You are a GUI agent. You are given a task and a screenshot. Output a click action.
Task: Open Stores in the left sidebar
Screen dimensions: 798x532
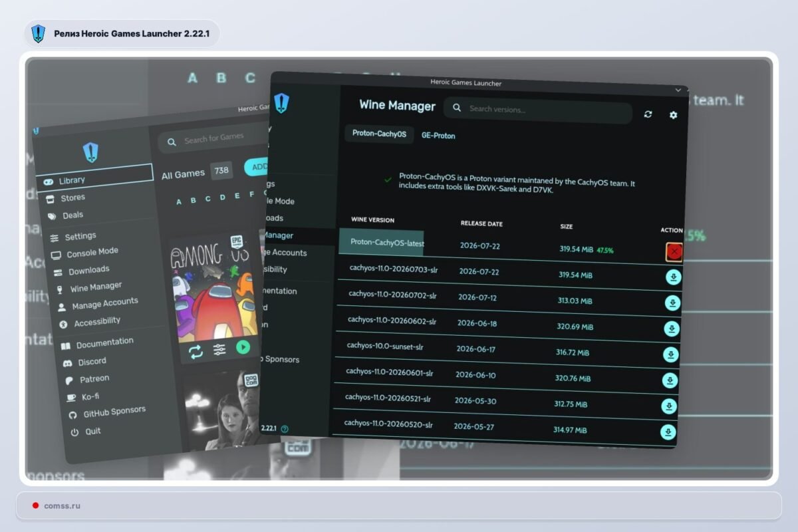pos(73,198)
